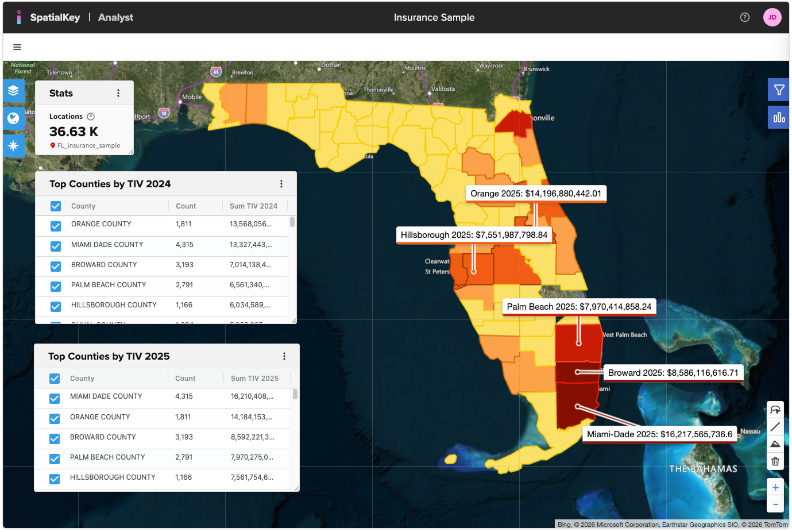Click the Miami-Dade 2025 map label

[659, 434]
